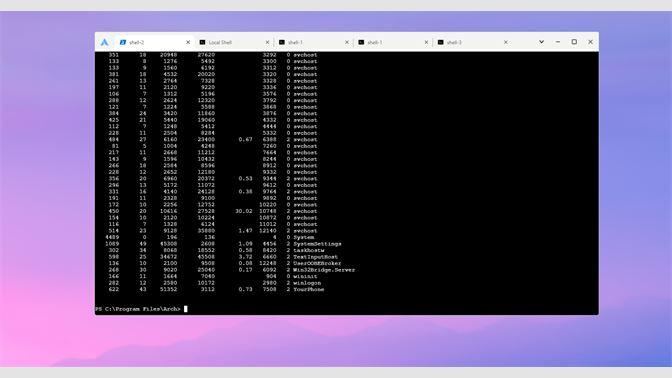The image size is (672, 378).
Task: Click the Win32Bridge.Server process name
Action: point(324,270)
